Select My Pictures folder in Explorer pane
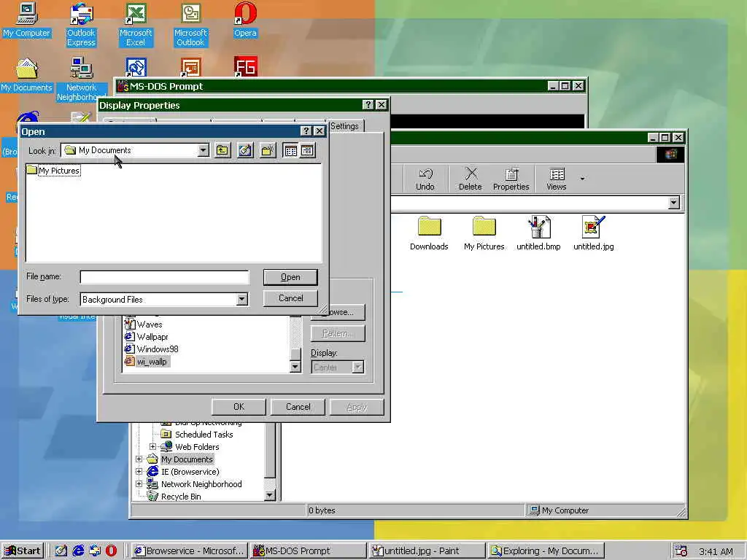This screenshot has height=560, width=747. coord(484,233)
